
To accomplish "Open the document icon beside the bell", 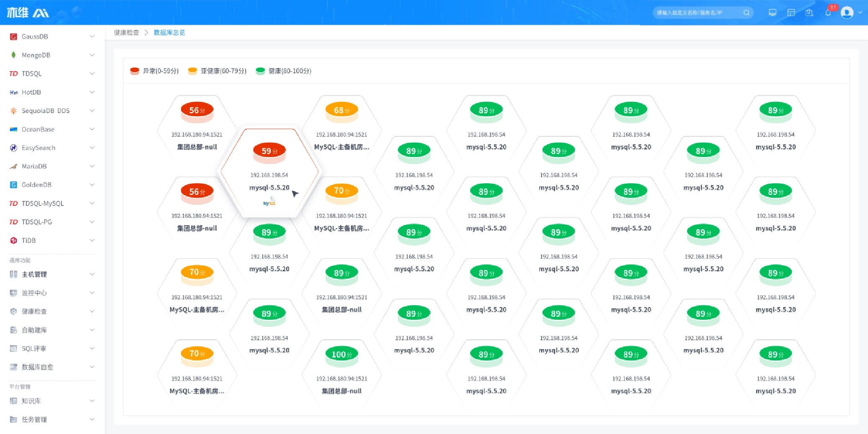I will pyautogui.click(x=809, y=13).
